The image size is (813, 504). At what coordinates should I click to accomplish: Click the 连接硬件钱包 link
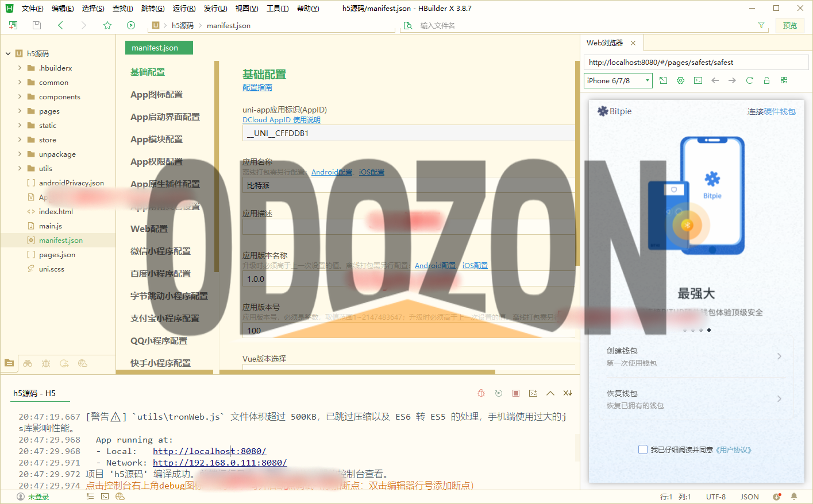click(x=771, y=111)
